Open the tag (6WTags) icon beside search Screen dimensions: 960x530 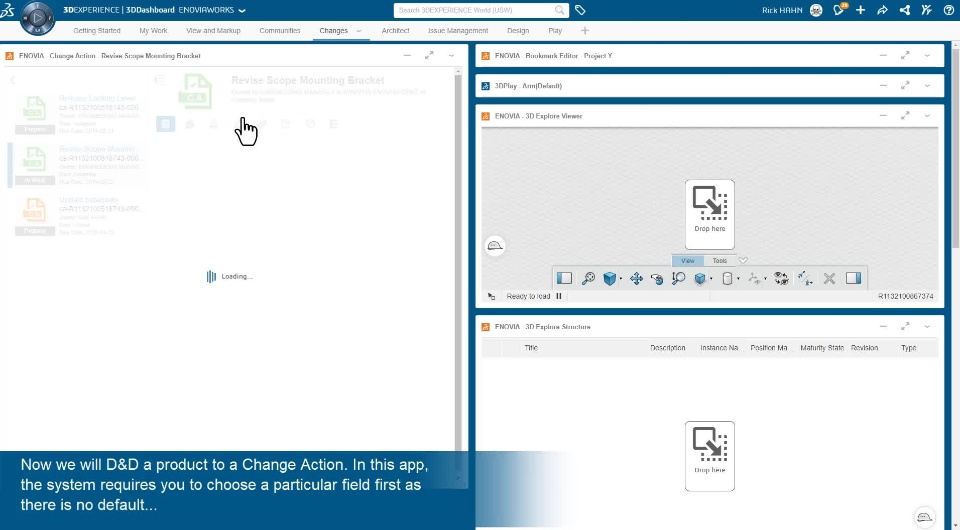point(580,10)
